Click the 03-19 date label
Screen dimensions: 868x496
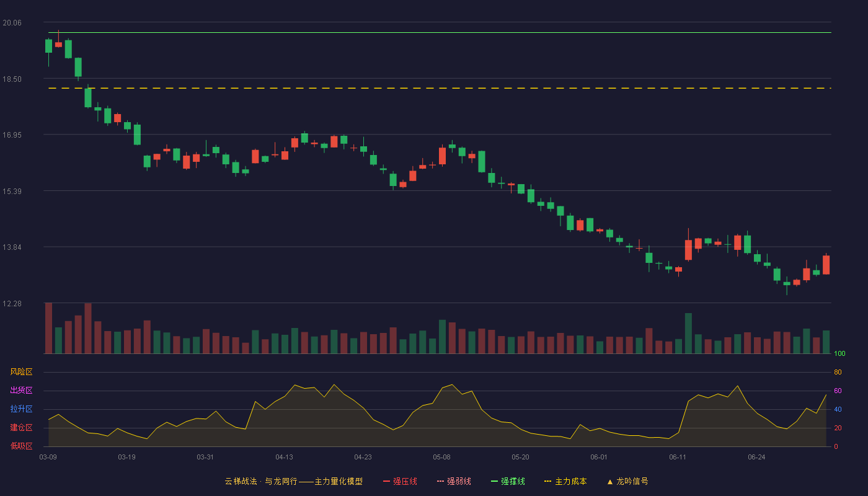(126, 457)
